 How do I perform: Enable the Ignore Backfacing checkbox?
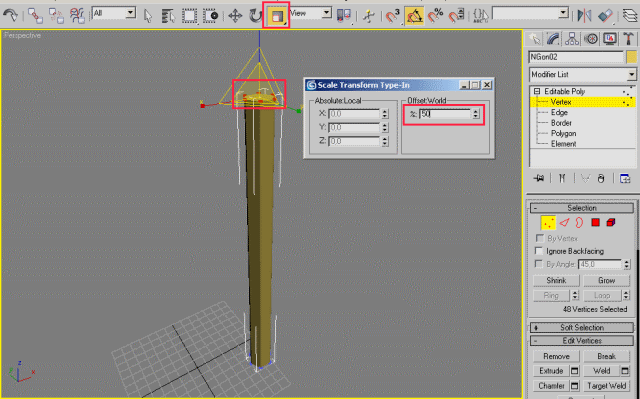[539, 250]
